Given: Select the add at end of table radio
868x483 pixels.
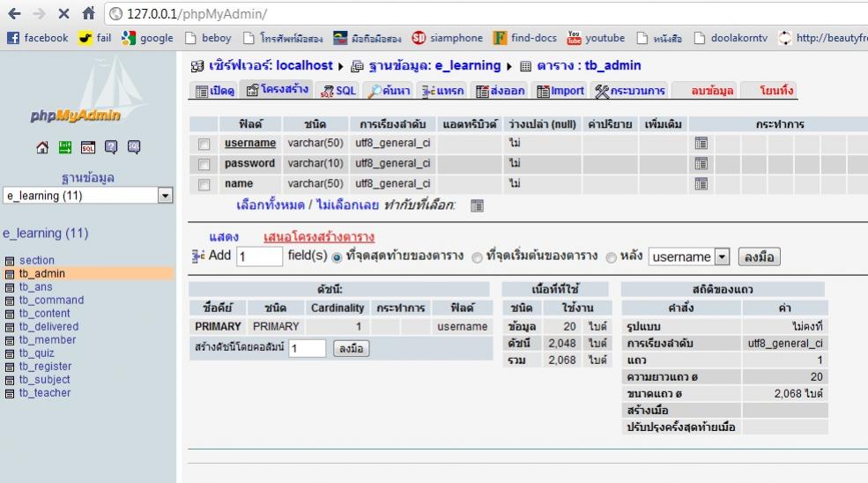Looking at the screenshot, I should [337, 257].
